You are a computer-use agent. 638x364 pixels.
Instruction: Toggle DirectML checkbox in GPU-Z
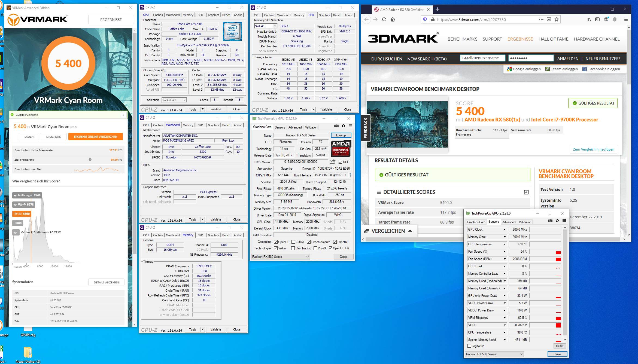tap(335, 242)
